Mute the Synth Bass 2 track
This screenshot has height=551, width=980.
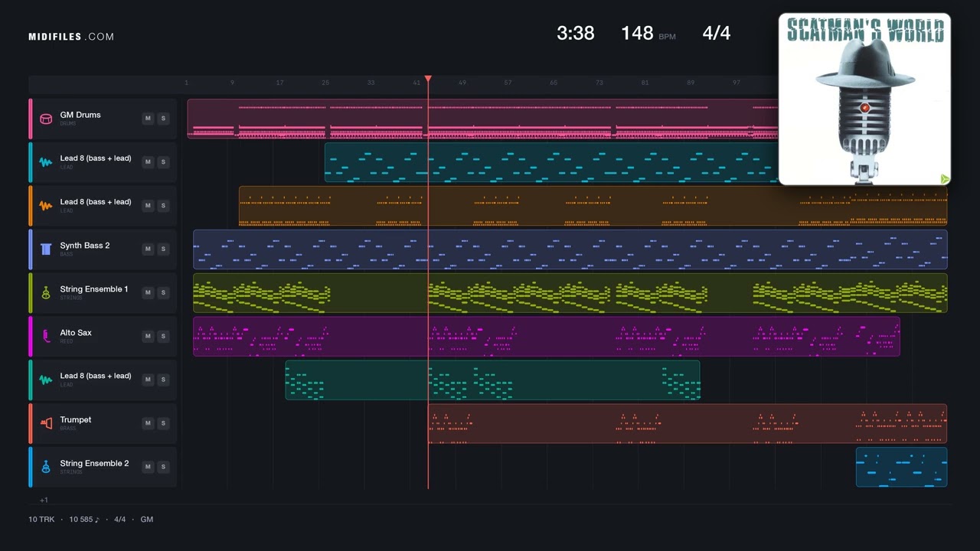tap(148, 249)
